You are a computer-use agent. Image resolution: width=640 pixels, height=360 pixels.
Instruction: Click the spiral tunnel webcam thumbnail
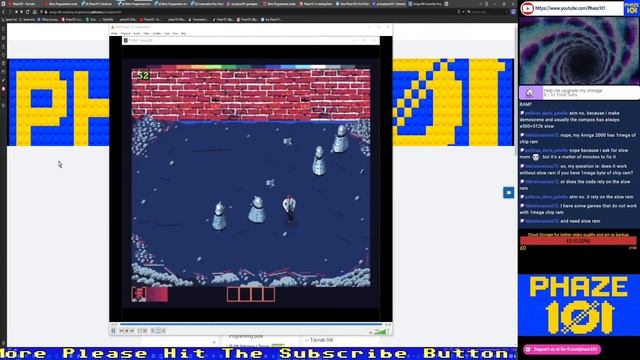pos(579,51)
